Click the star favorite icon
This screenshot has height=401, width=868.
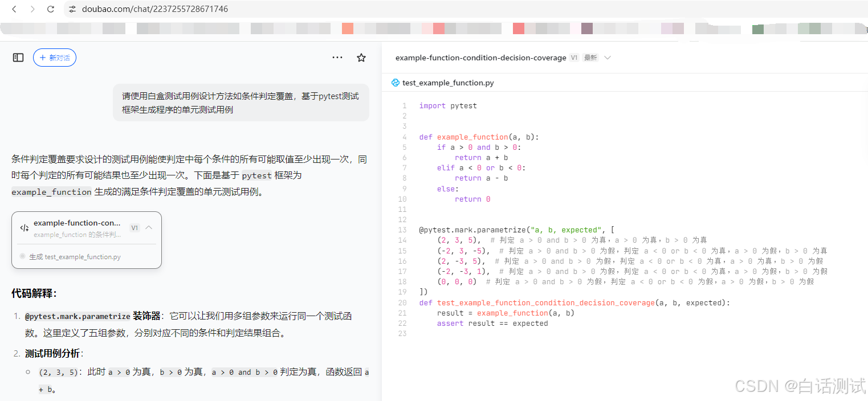[361, 58]
